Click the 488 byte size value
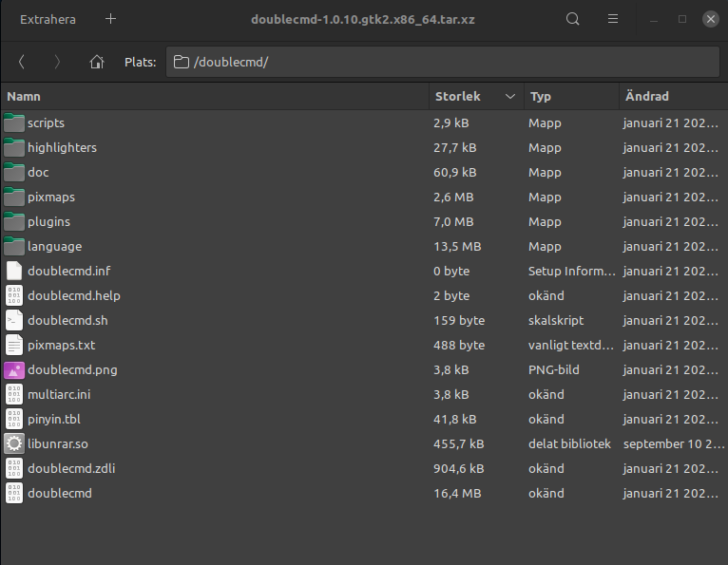The image size is (728, 565). (x=459, y=345)
